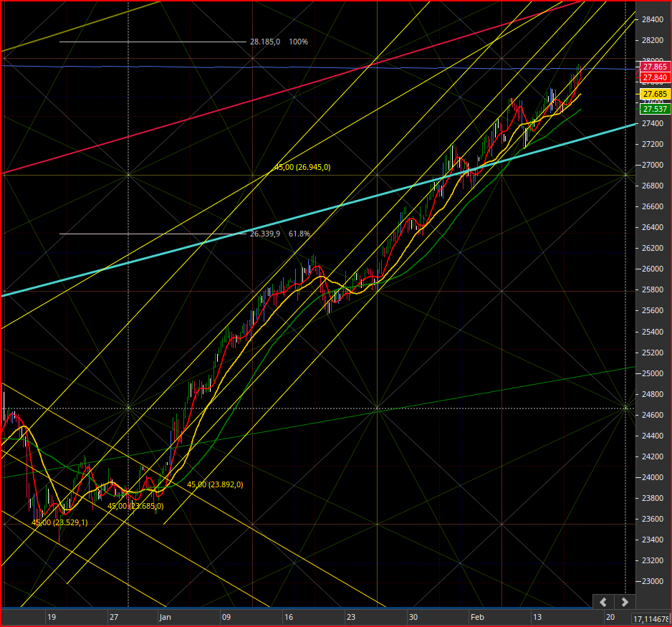
Task: Click the 24000 price axis label
Action: [652, 477]
